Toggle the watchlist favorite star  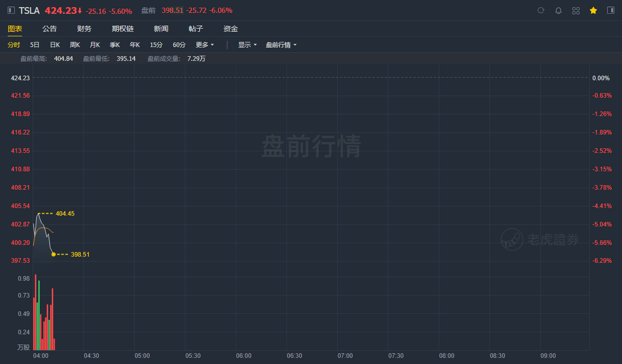click(x=593, y=10)
